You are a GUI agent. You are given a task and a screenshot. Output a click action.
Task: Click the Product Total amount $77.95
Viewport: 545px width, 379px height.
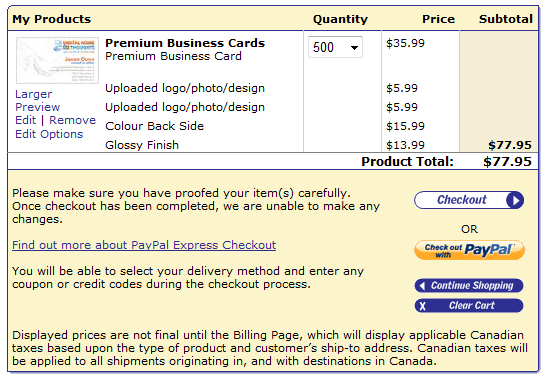[507, 162]
